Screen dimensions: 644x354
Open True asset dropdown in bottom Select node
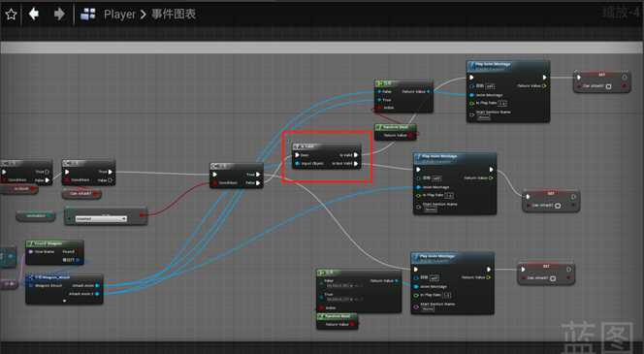point(345,299)
